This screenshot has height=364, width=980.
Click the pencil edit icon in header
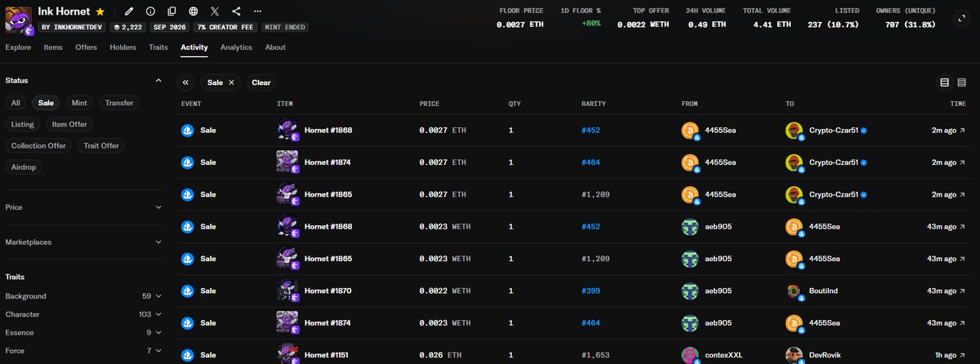[x=129, y=12]
